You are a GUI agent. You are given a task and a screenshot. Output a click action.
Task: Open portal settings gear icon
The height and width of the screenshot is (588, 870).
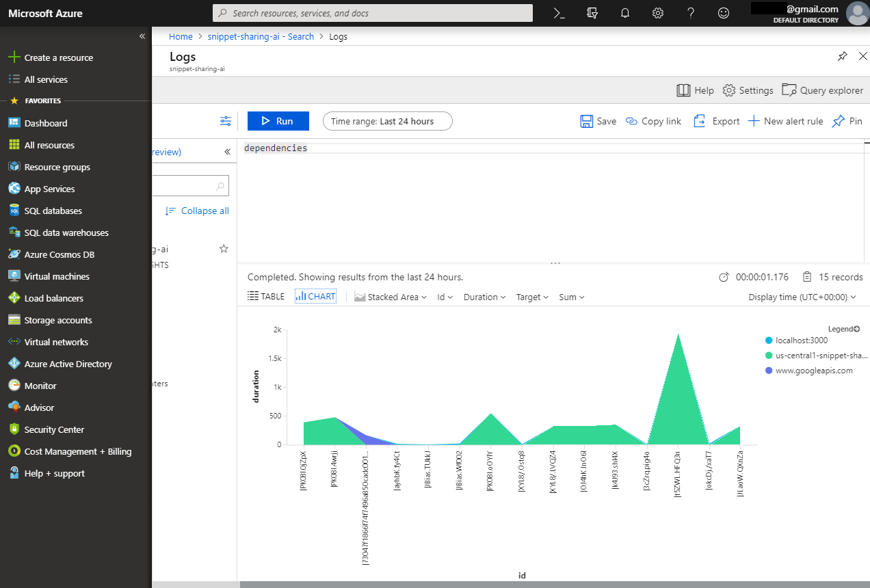click(x=658, y=13)
